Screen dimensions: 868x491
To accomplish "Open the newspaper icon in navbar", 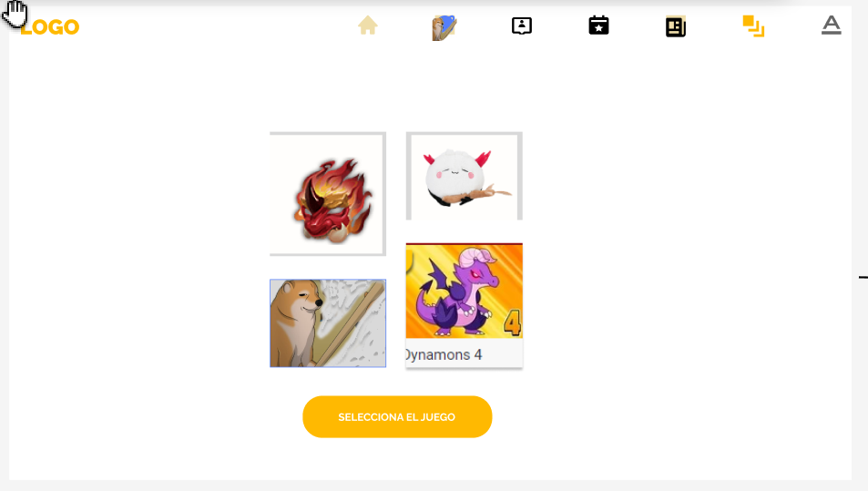I will click(675, 26).
